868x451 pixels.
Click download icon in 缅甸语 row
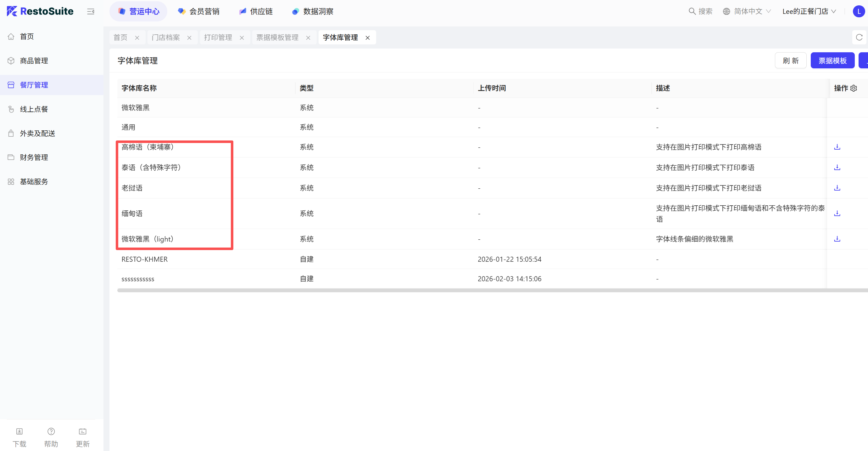tap(837, 214)
